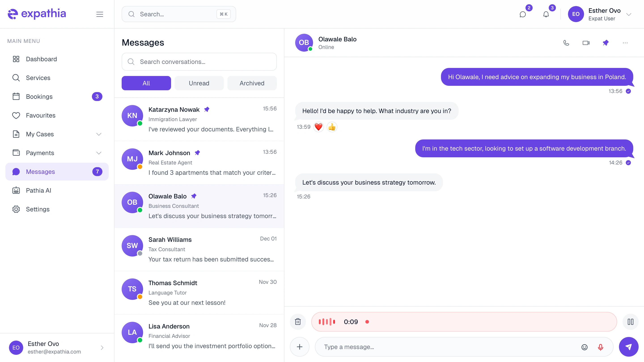Open Katarzyna Nowak conversation
This screenshot has height=362, width=644.
coord(199,119)
